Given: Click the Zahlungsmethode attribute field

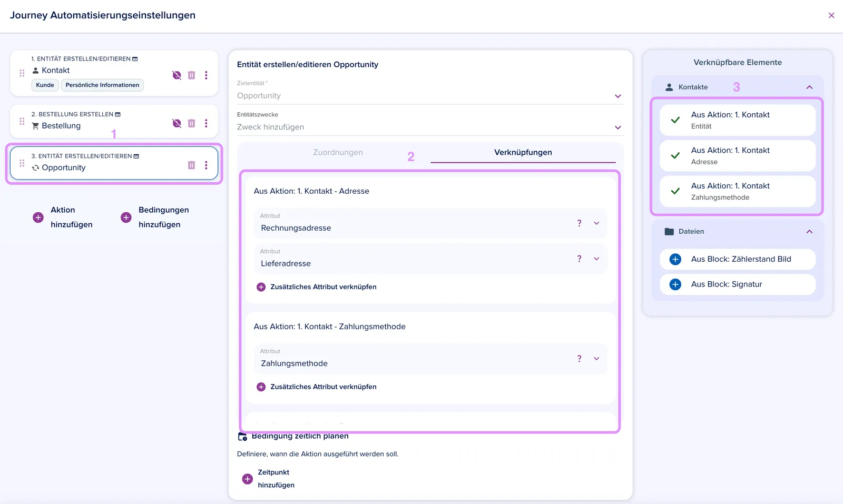Looking at the screenshot, I should click(x=430, y=359).
